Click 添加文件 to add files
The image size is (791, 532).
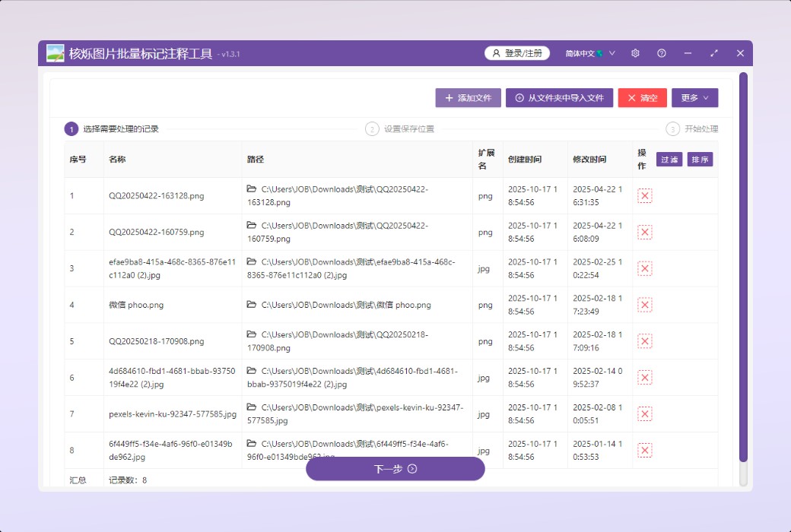[x=469, y=98]
